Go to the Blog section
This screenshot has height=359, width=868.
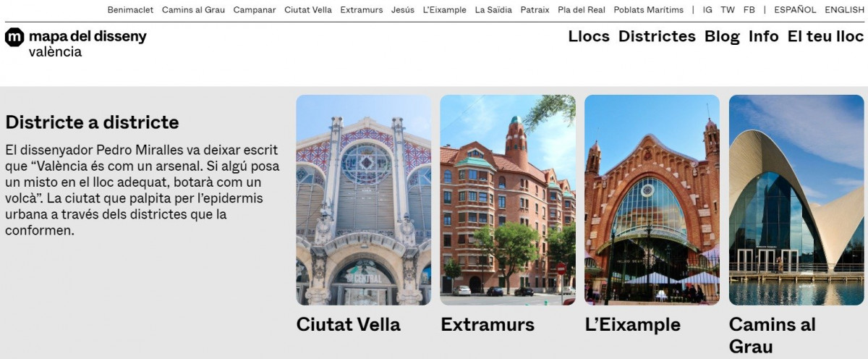(722, 36)
